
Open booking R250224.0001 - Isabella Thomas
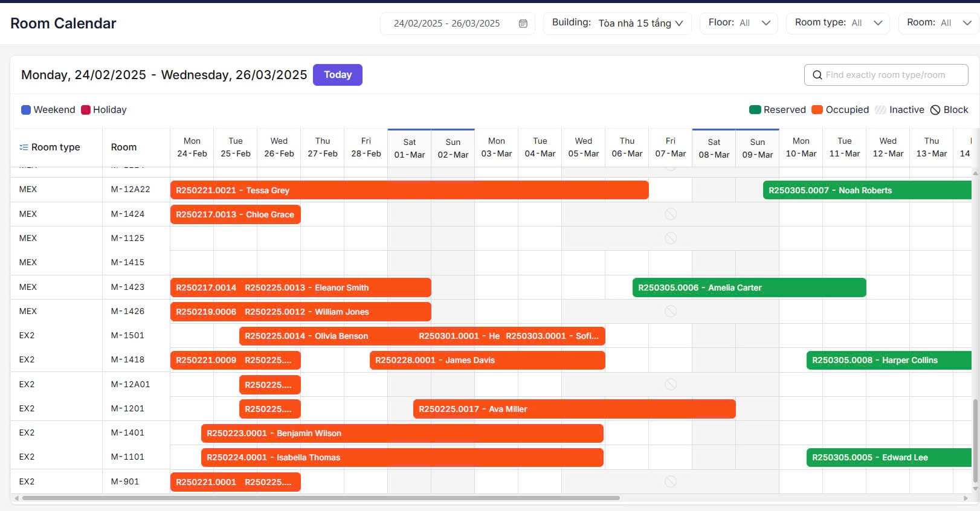click(x=402, y=457)
